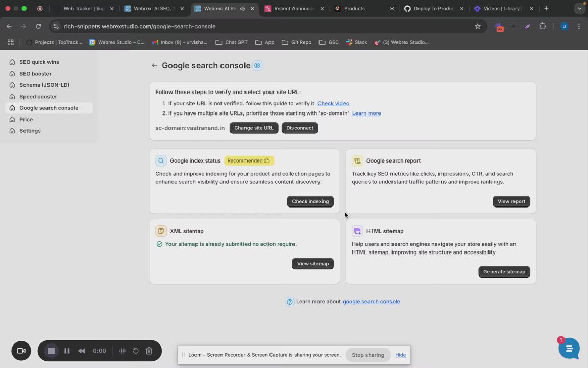The image size is (588, 368).
Task: Click the Disconnect button
Action: pyautogui.click(x=300, y=128)
